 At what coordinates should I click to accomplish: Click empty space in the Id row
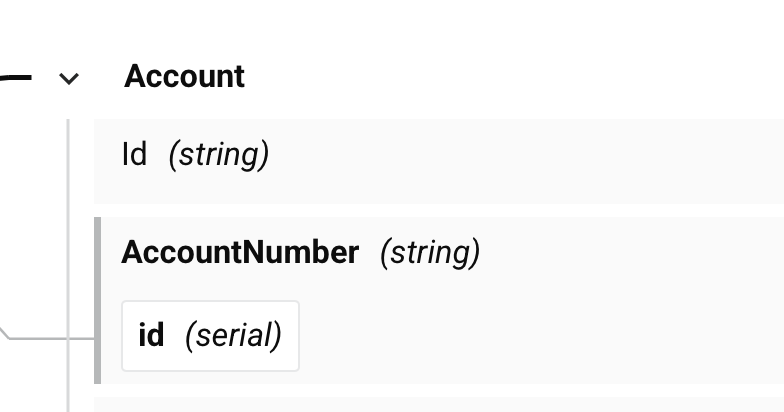click(525, 162)
